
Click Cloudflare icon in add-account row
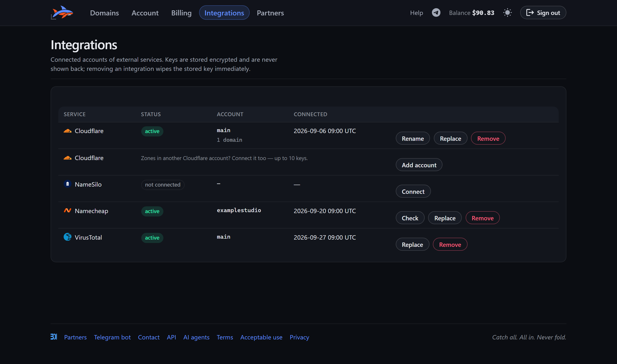[67, 158]
